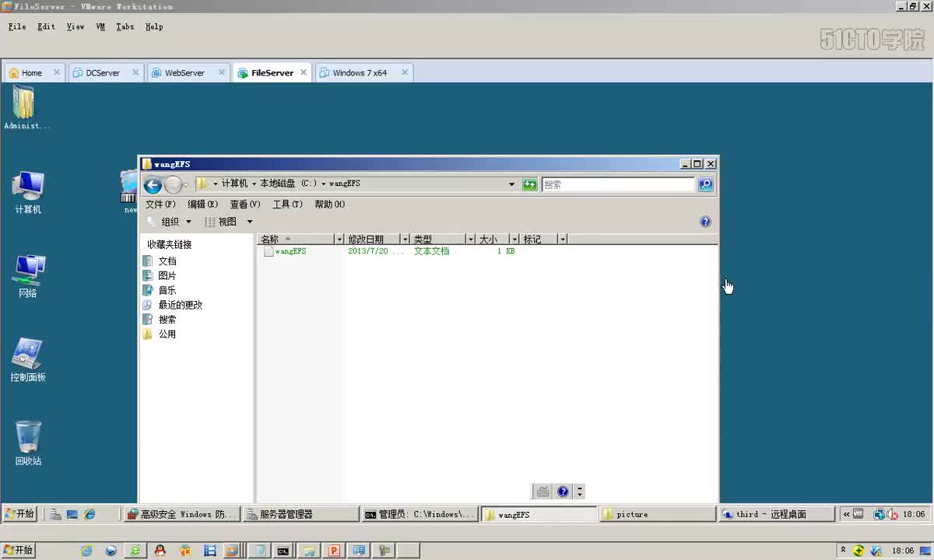Click the network tray icon with red X

[892, 514]
